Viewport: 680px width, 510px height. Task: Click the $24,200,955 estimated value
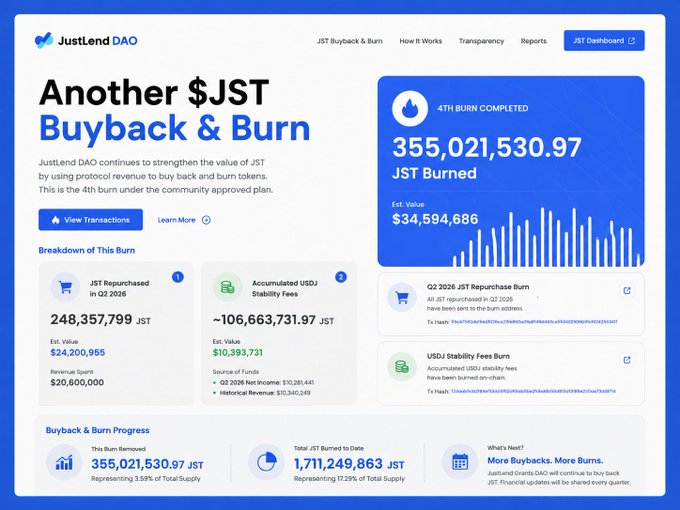78,353
